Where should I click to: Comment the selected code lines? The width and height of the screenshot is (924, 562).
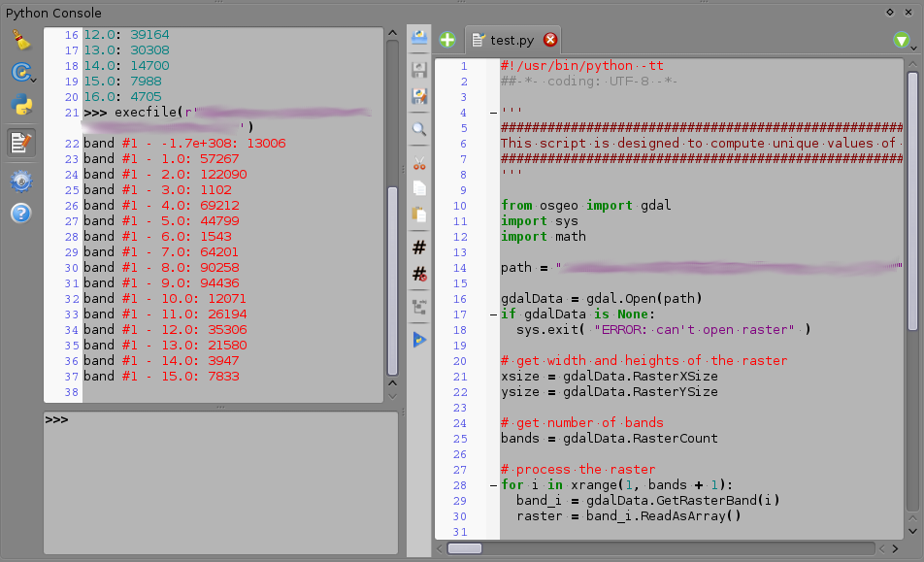(x=418, y=247)
